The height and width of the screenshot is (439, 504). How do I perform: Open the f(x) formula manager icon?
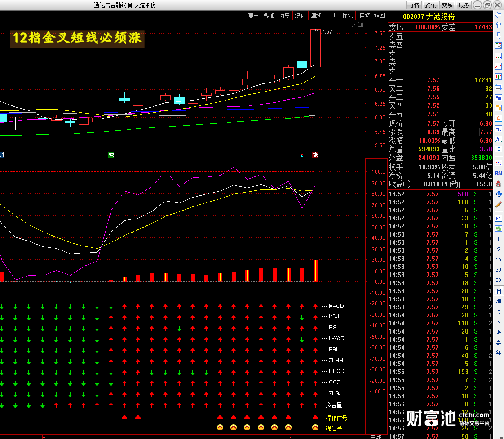(x=499, y=139)
